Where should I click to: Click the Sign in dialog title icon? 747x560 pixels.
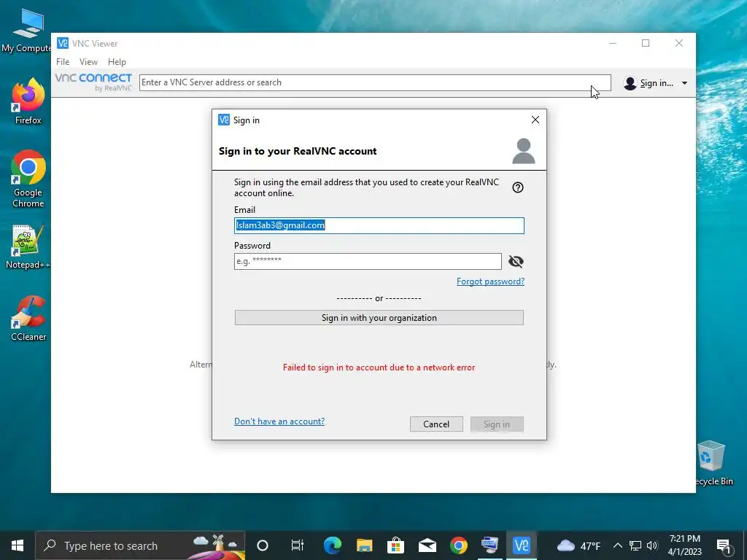[x=223, y=120]
